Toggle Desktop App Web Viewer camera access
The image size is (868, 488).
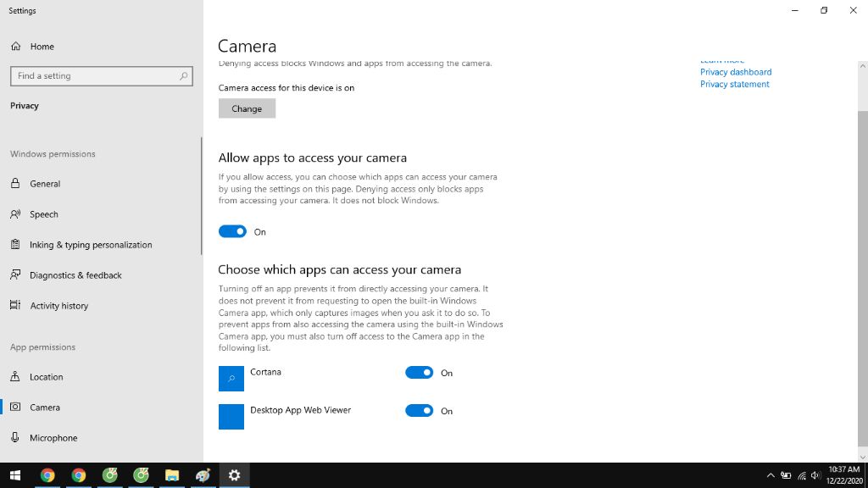point(419,411)
